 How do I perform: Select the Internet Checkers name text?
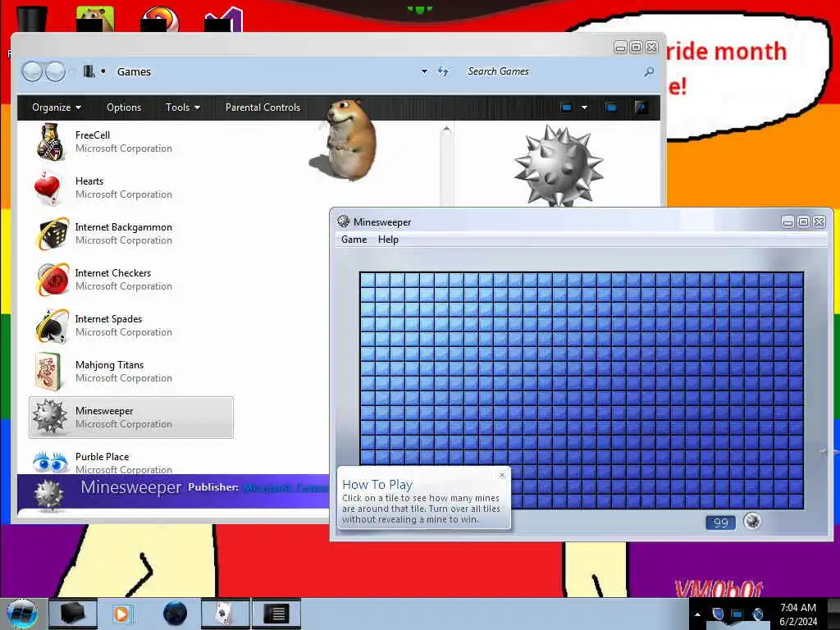[113, 272]
